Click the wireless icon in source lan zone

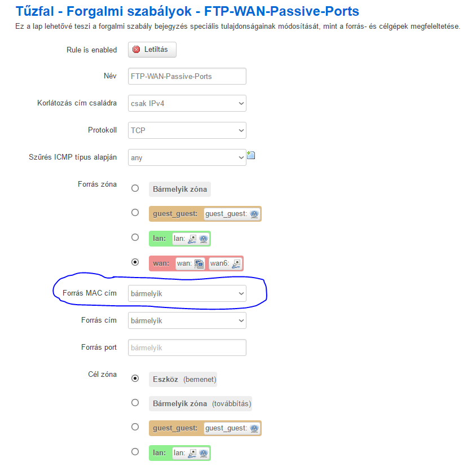point(204,239)
